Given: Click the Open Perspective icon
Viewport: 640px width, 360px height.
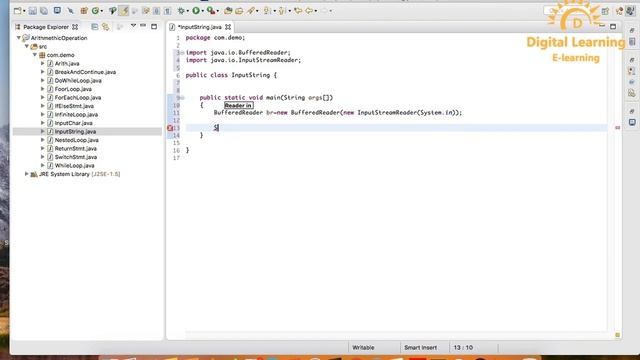Looking at the screenshot, I should pos(605,11).
